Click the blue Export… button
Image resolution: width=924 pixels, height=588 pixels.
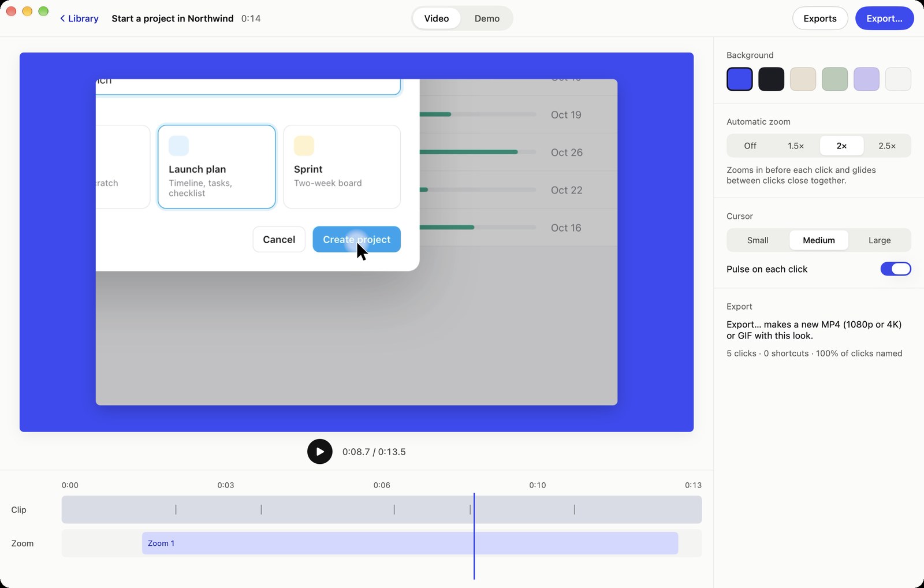point(884,18)
